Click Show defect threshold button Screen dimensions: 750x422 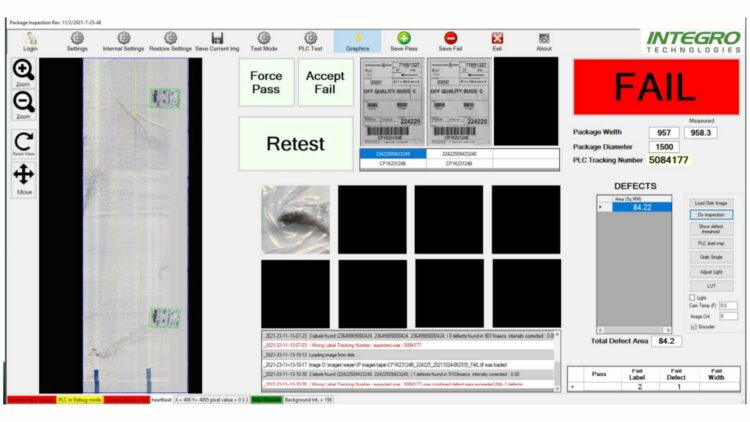[711, 229]
